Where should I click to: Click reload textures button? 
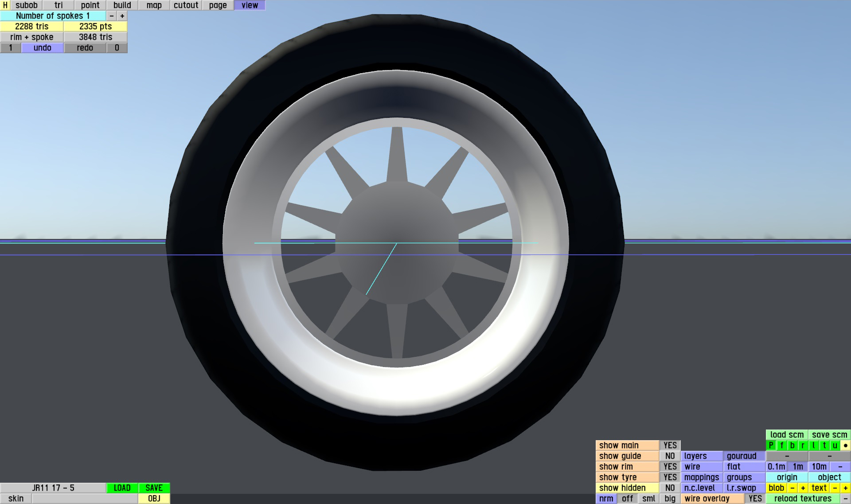click(x=803, y=499)
